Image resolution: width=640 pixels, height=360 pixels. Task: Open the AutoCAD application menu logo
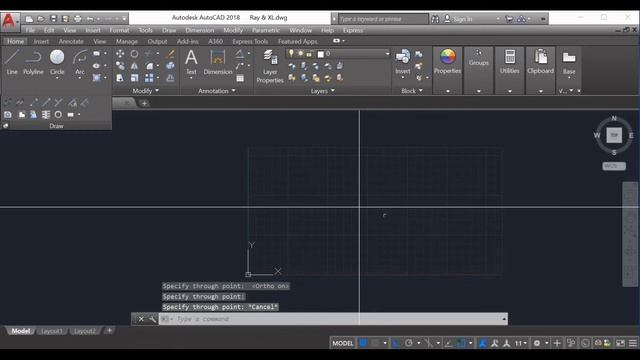tap(9, 22)
